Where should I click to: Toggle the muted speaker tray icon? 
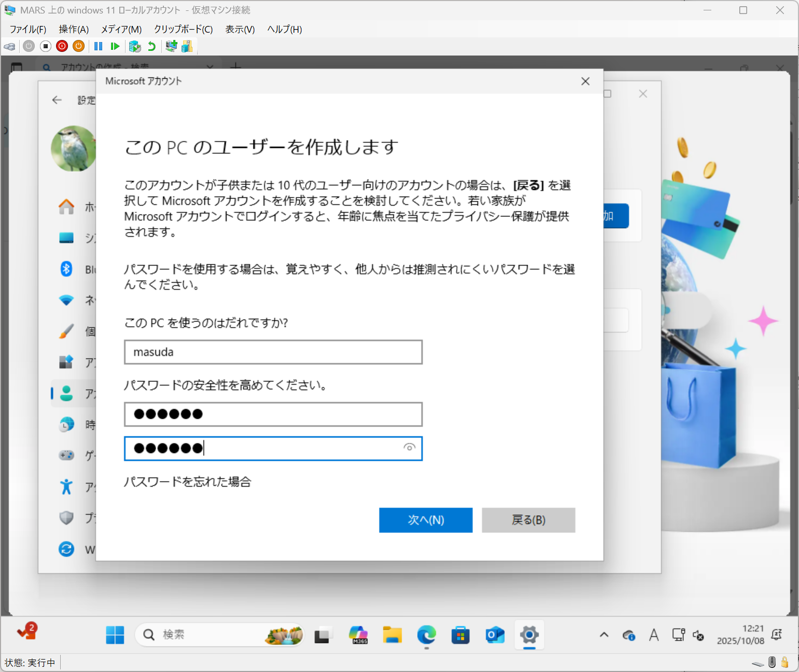(x=698, y=635)
